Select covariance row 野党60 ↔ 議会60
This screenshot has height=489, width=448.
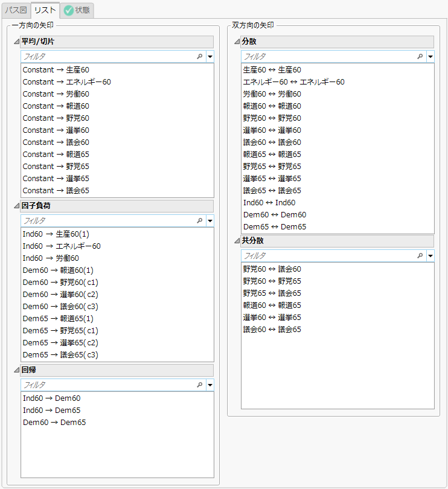click(338, 269)
